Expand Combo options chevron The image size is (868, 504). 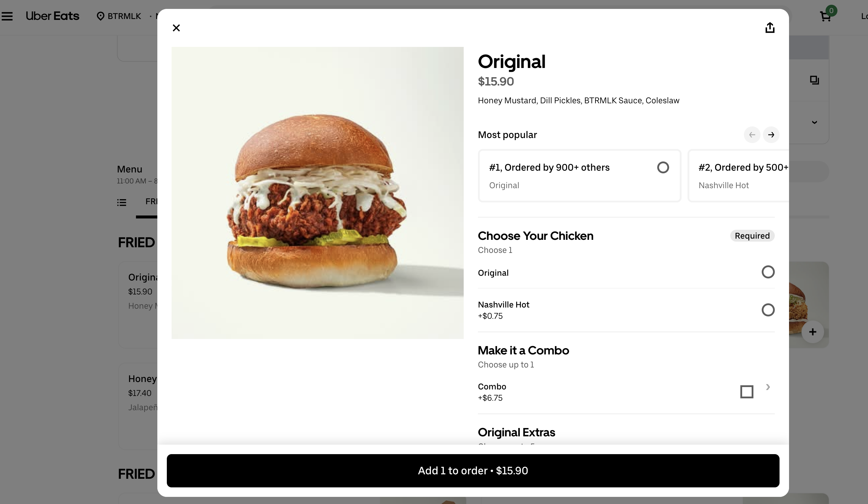[x=768, y=387]
